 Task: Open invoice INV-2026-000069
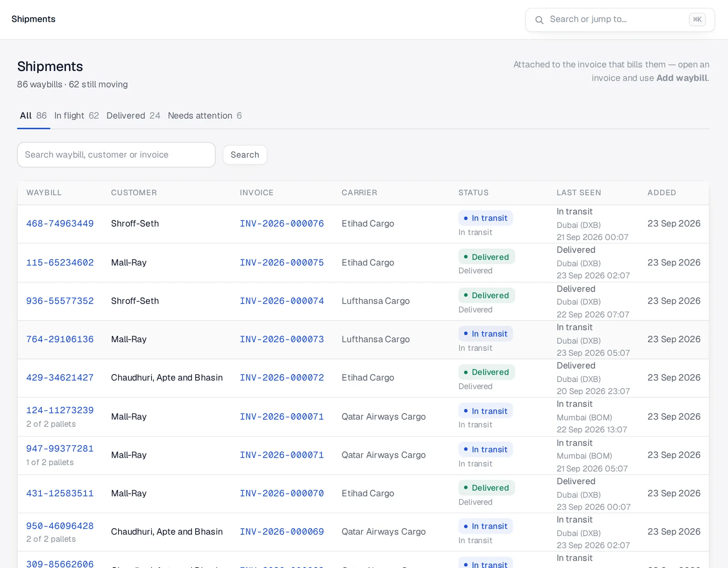click(x=282, y=532)
